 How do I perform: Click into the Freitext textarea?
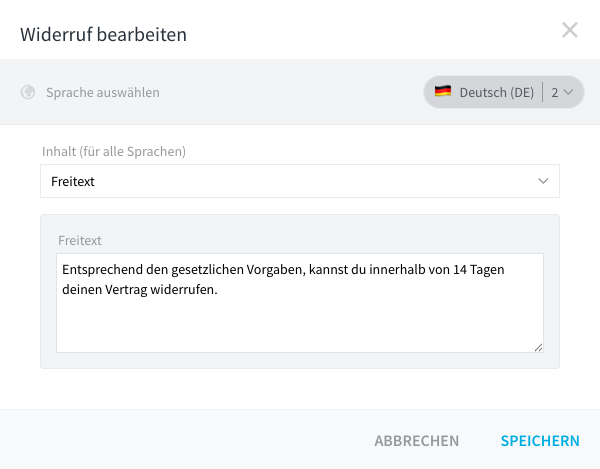300,303
